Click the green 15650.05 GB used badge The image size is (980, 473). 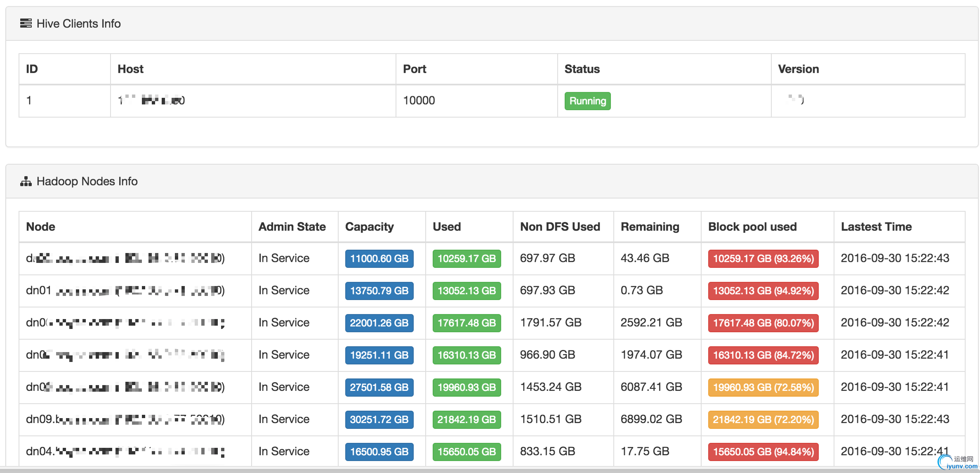coord(466,452)
